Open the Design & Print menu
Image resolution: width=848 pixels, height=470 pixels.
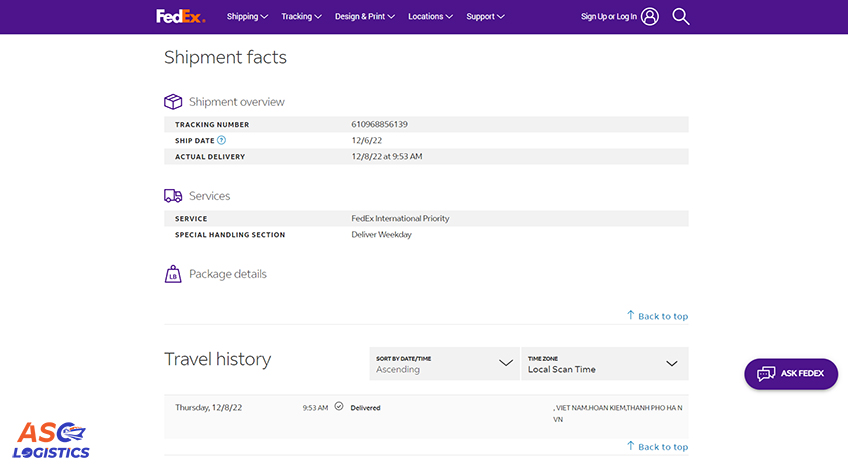pyautogui.click(x=364, y=17)
